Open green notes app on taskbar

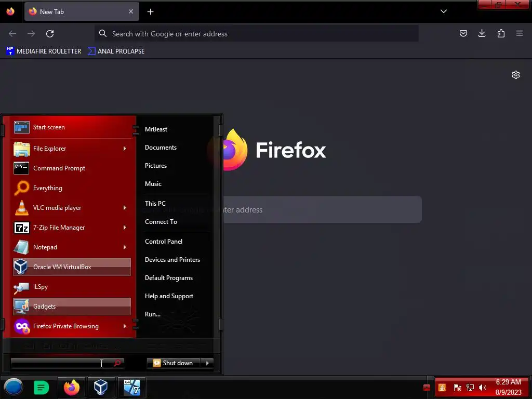[42, 388]
